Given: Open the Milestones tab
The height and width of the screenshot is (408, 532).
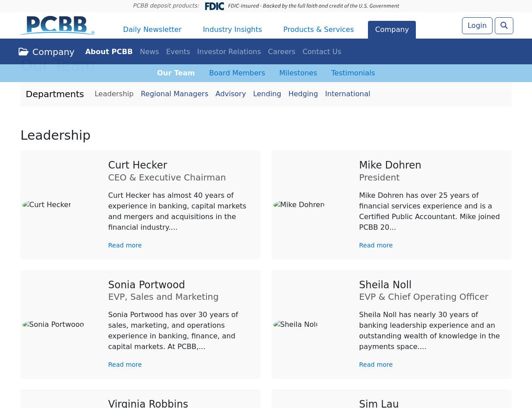Looking at the screenshot, I should click(x=298, y=73).
